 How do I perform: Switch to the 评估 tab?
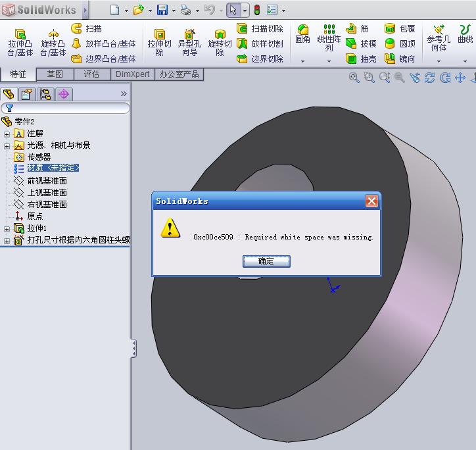tap(91, 74)
